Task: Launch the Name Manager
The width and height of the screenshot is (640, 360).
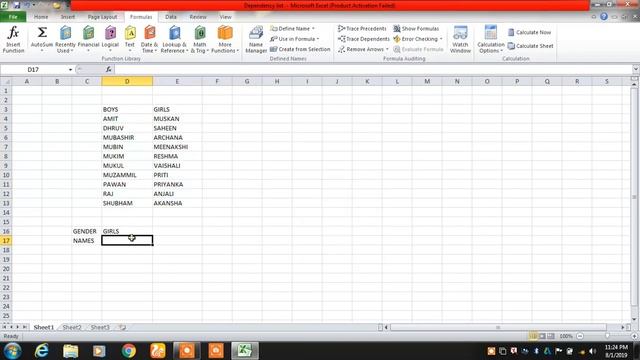Action: (x=256, y=39)
